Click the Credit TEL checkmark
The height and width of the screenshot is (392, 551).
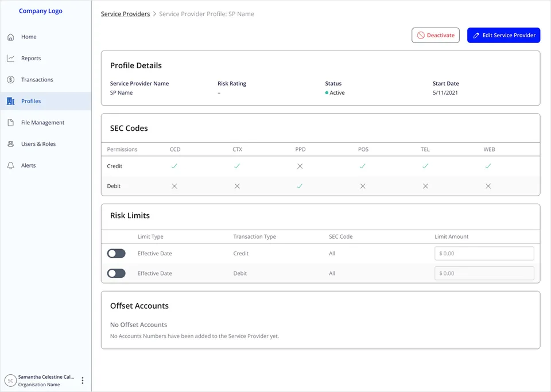[425, 166]
